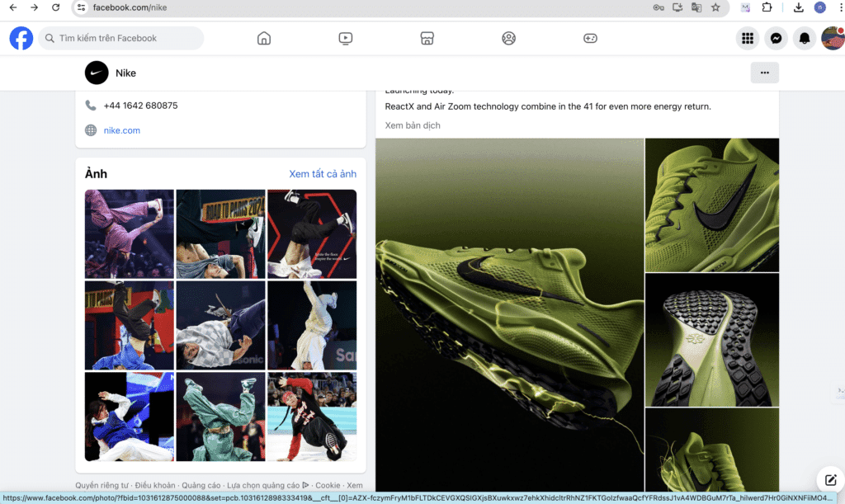This screenshot has height=504, width=845.
Task: Open the shoe outsole tread image
Action: [712, 340]
